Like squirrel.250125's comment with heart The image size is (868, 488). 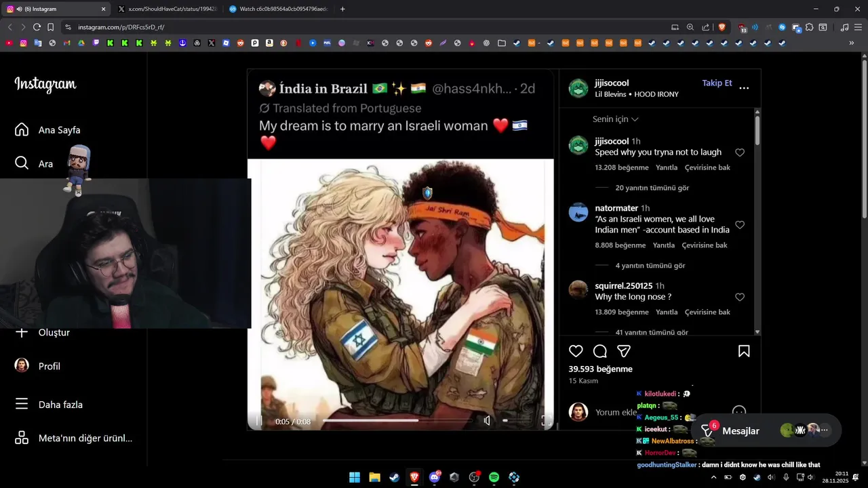coord(740,298)
